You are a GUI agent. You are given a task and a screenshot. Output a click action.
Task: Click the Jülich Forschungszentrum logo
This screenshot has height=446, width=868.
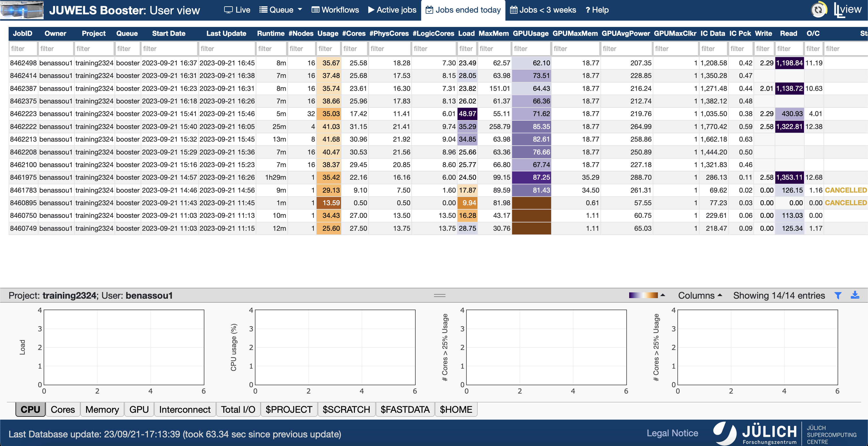pos(755,434)
